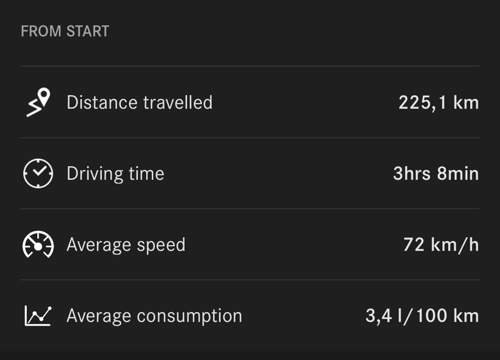Click divider between Driving time and Average speed
The image size is (500, 360).
click(x=250, y=209)
